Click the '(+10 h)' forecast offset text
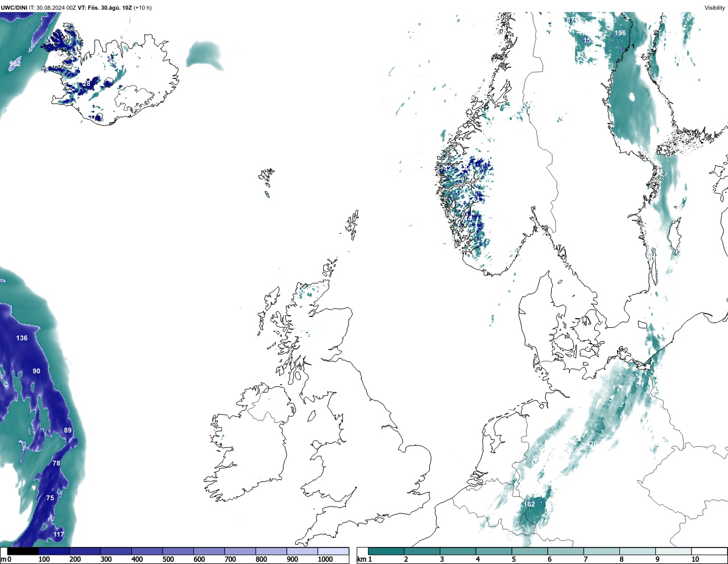This screenshot has height=564, width=728. point(142,8)
